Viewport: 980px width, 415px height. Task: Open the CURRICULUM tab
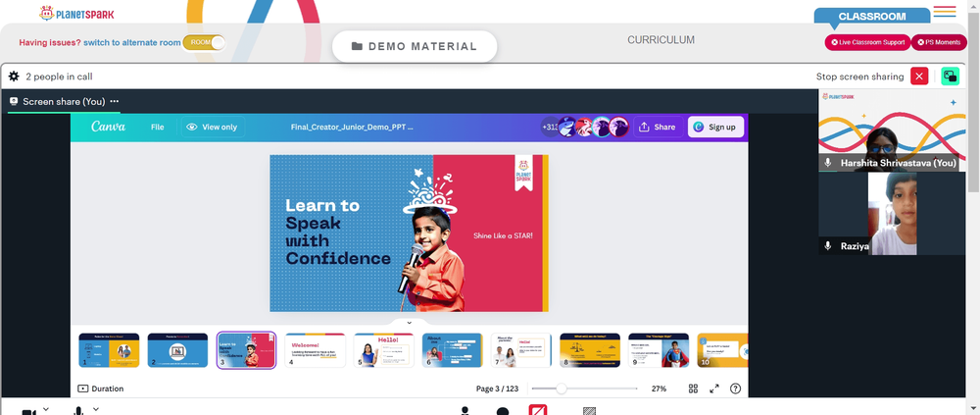(661, 40)
